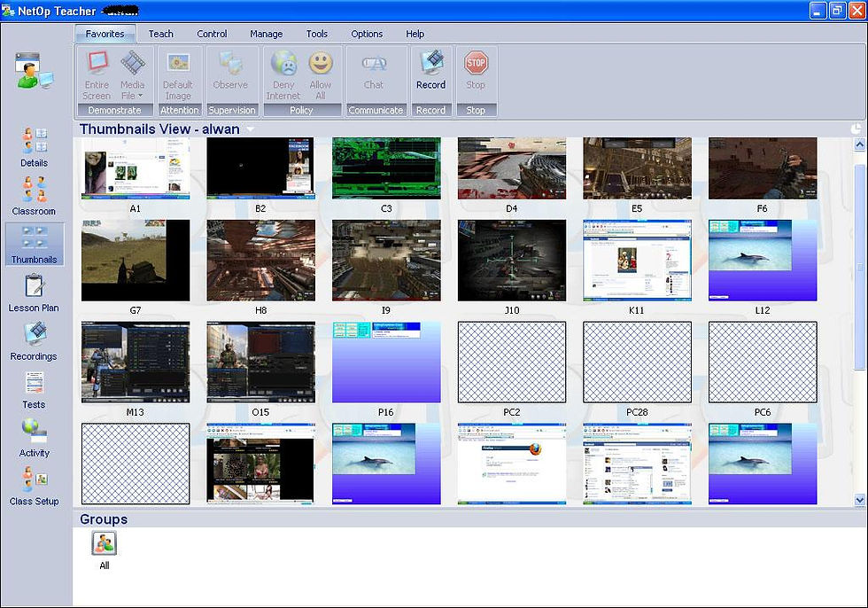Select student thumbnail O15
This screenshot has width=868, height=608.
[x=260, y=362]
